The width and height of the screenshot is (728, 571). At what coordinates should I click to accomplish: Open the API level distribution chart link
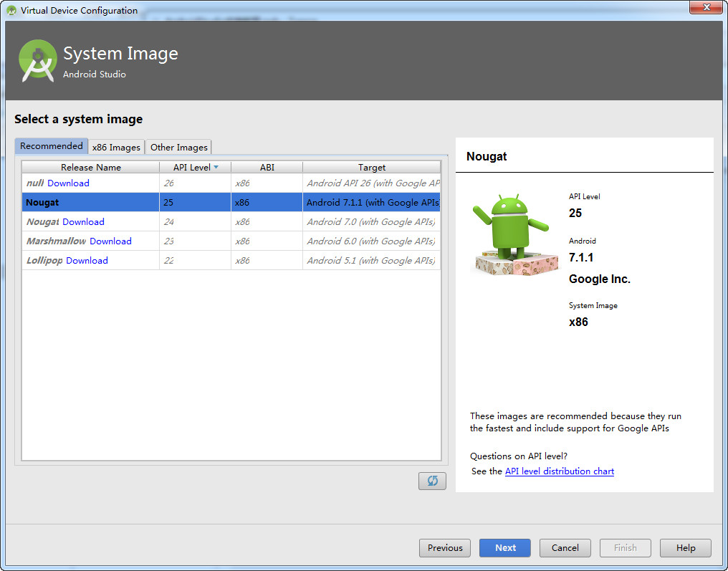coord(560,471)
